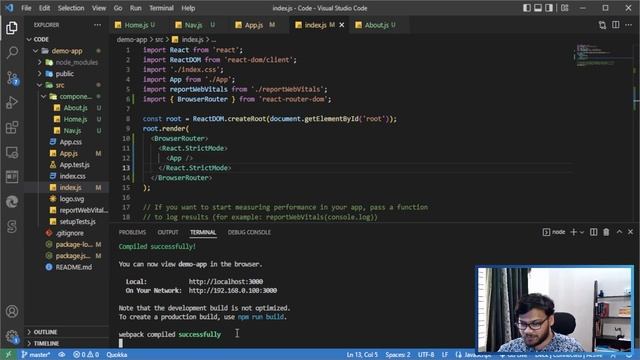640x360 pixels.
Task: Open Run and Debug view
Action: (x=12, y=102)
